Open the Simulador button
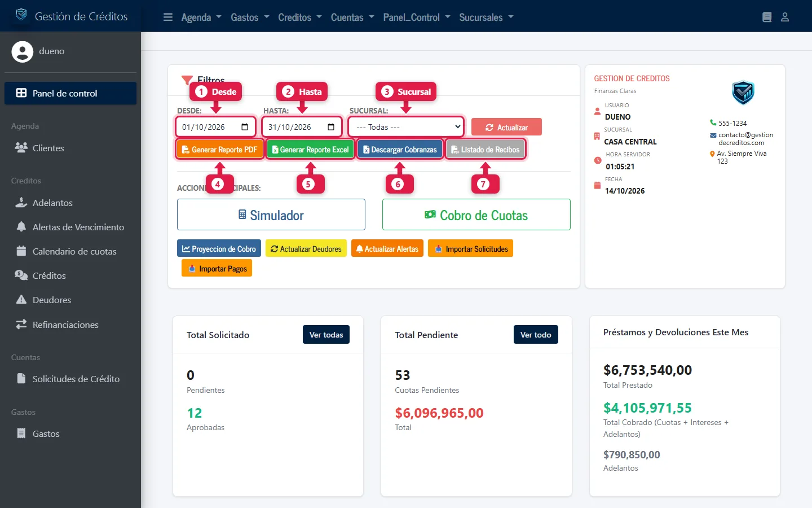The width and height of the screenshot is (812, 508). pyautogui.click(x=271, y=214)
